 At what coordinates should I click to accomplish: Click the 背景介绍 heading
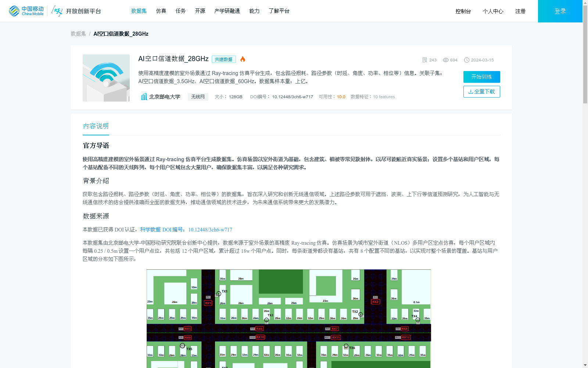96,181
